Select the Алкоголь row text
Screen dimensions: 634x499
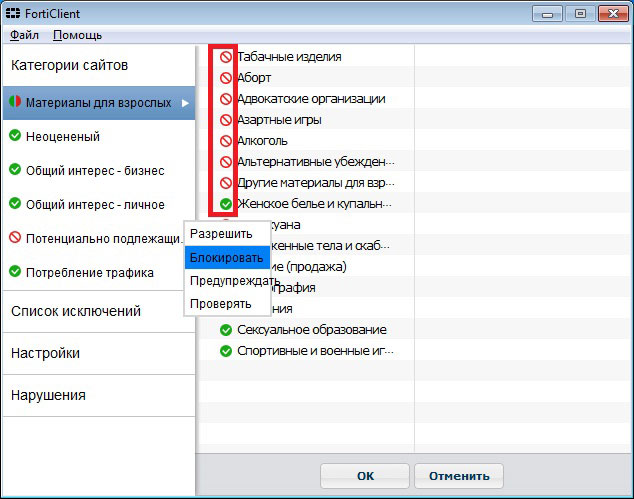[x=262, y=141]
